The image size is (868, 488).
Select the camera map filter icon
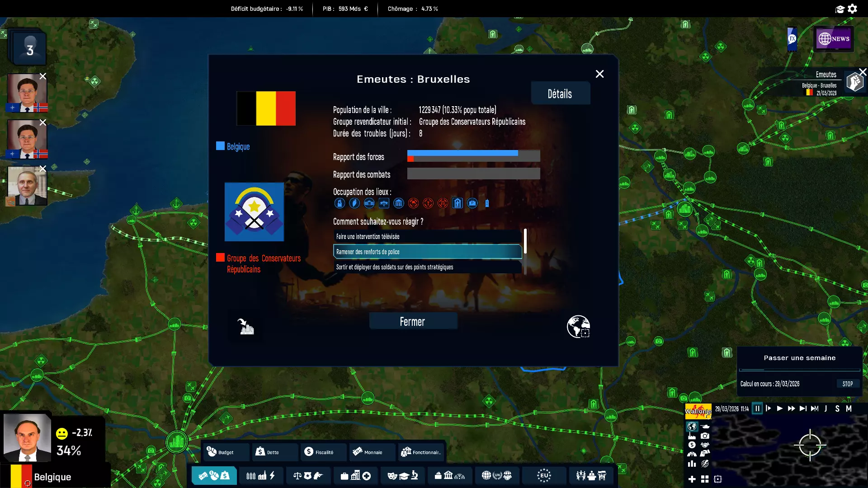click(x=705, y=436)
